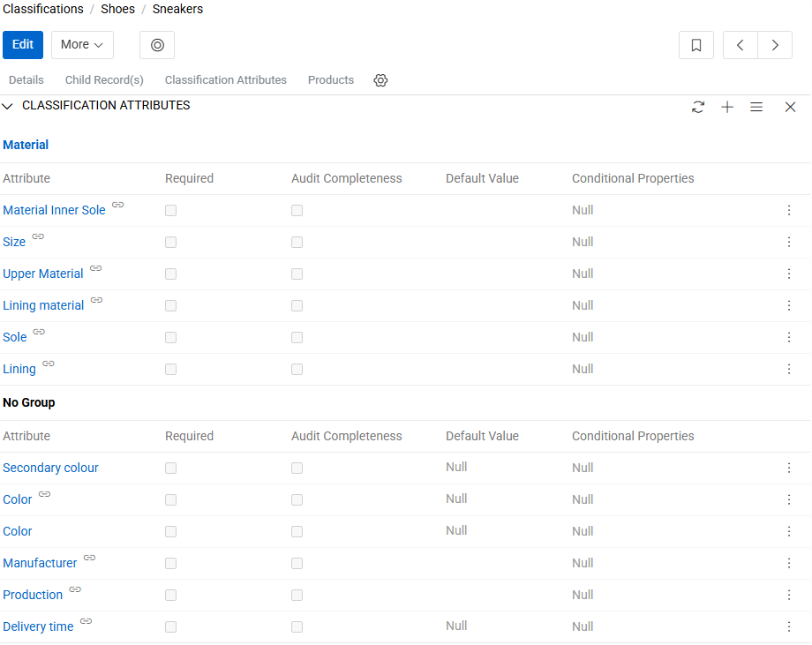Screen dimensions: 812x645
Task: Collapse the Classification Attributes section
Action: (8, 106)
